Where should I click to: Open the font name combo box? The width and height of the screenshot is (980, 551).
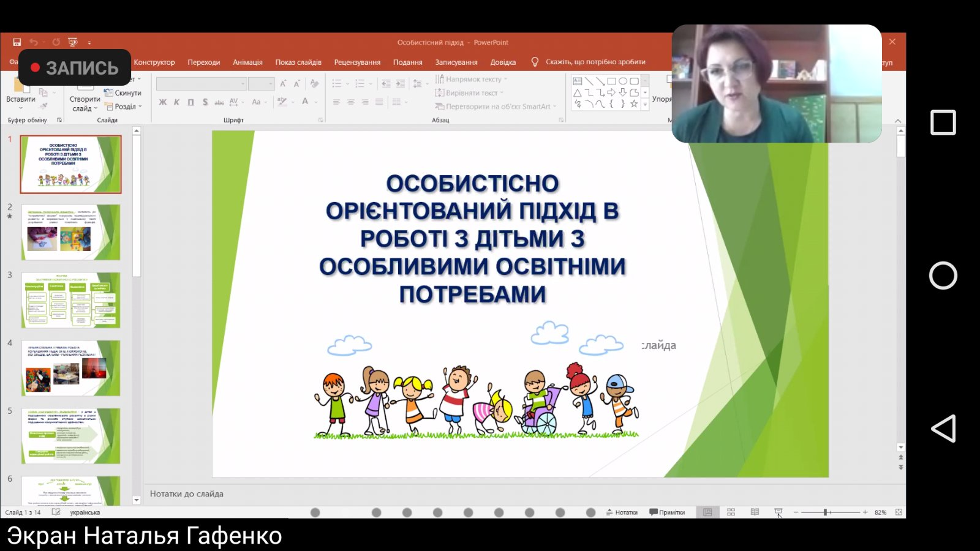[202, 84]
